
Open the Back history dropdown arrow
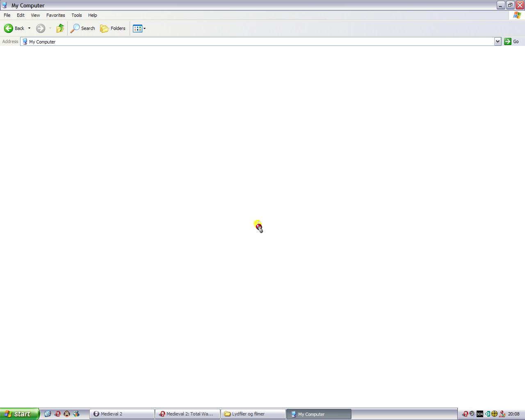(x=29, y=28)
